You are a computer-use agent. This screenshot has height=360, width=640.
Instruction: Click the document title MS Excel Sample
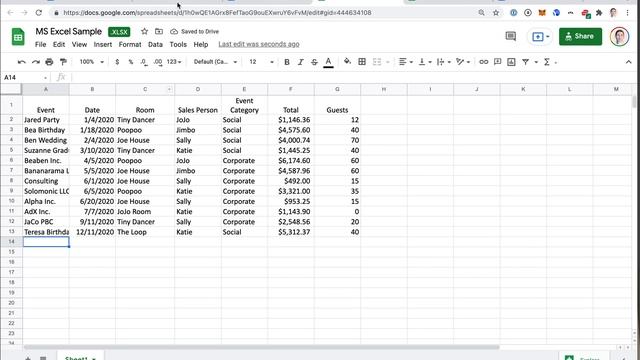69,31
